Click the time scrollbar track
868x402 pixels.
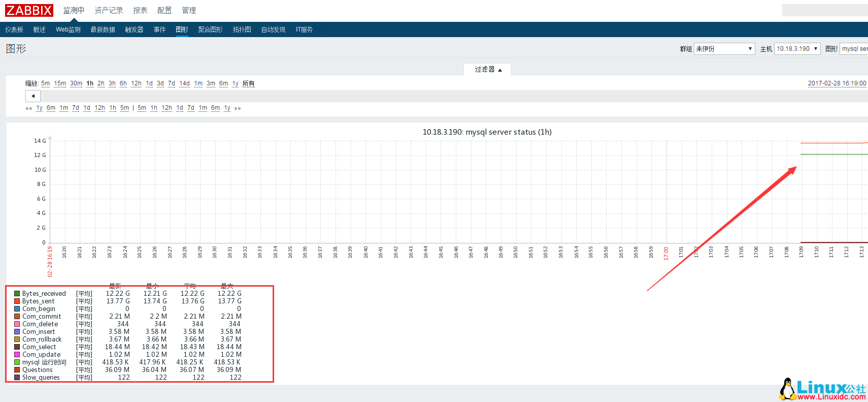pyautogui.click(x=454, y=96)
